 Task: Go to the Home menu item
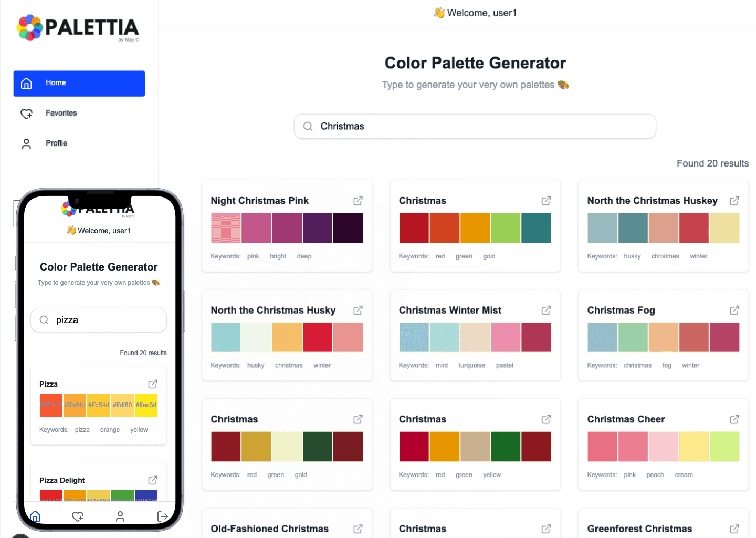(79, 84)
